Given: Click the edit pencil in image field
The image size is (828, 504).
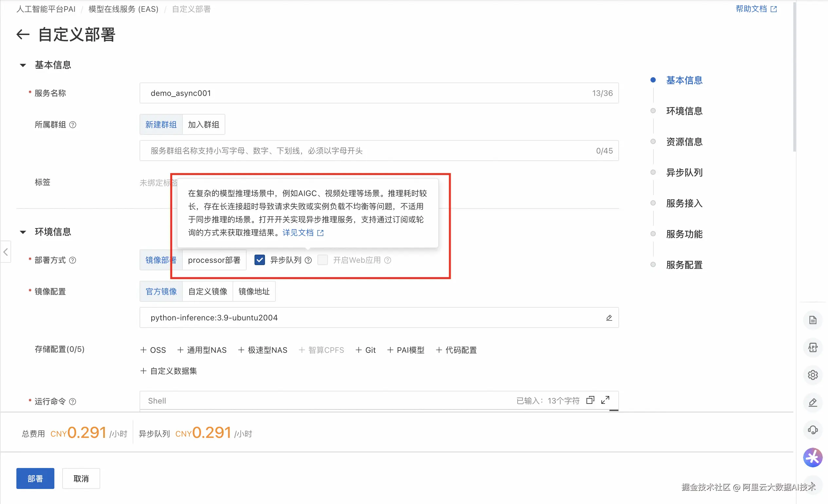Looking at the screenshot, I should [x=609, y=318].
